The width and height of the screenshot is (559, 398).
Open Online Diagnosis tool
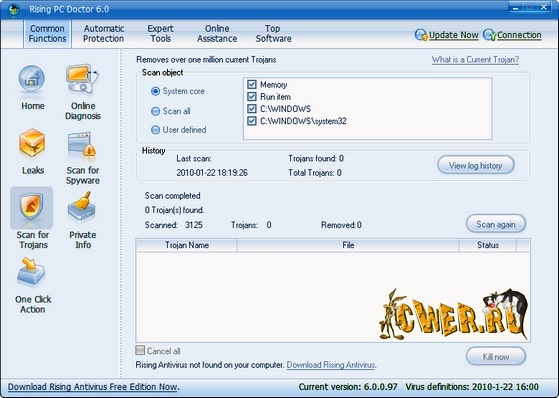coord(82,80)
